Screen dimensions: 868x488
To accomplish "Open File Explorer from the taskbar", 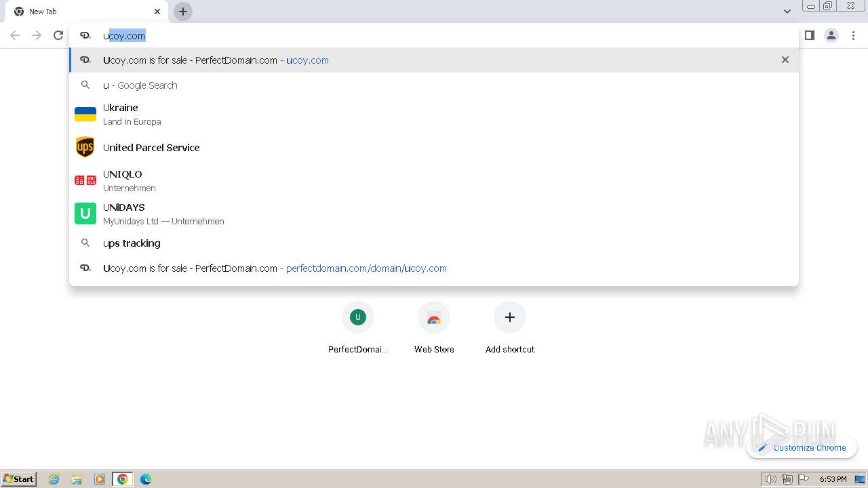I will pyautogui.click(x=77, y=479).
